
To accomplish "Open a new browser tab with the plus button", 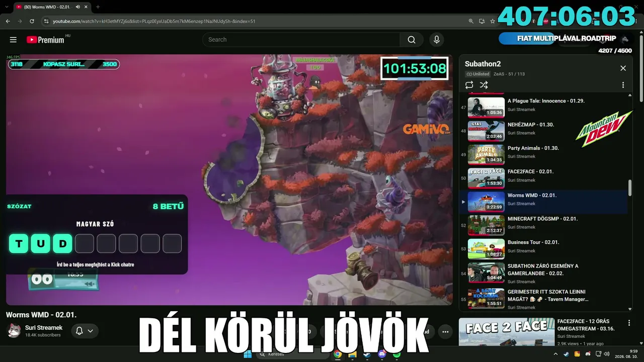I will pos(98,7).
